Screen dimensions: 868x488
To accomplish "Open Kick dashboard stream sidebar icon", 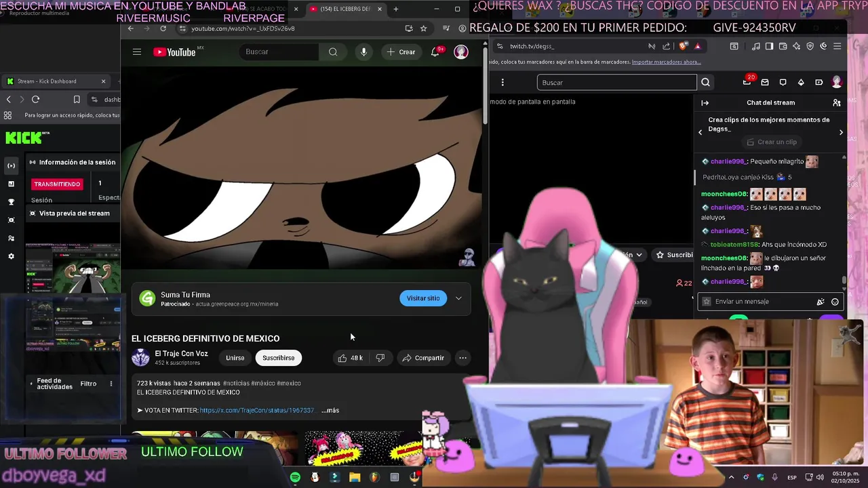I will coord(11,165).
